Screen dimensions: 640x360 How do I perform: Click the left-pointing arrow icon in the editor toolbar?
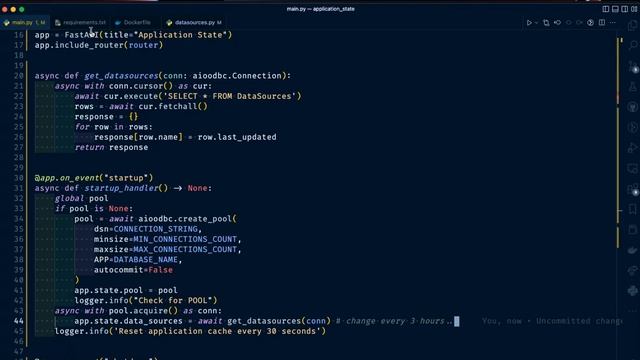point(557,23)
